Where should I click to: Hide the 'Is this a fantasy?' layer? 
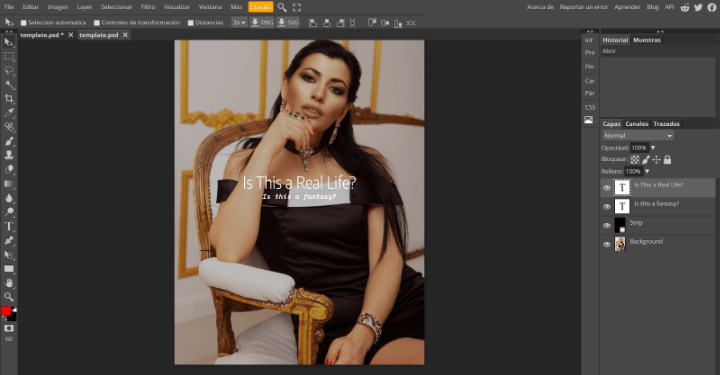(x=607, y=207)
